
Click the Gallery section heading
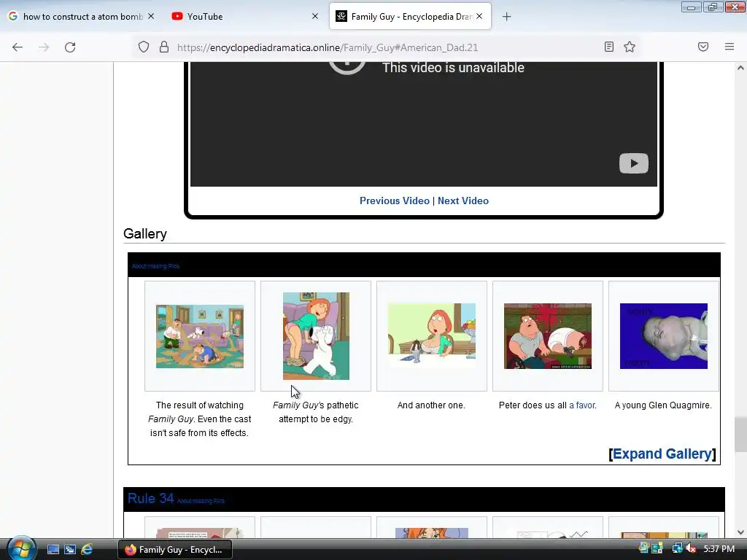pyautogui.click(x=145, y=234)
